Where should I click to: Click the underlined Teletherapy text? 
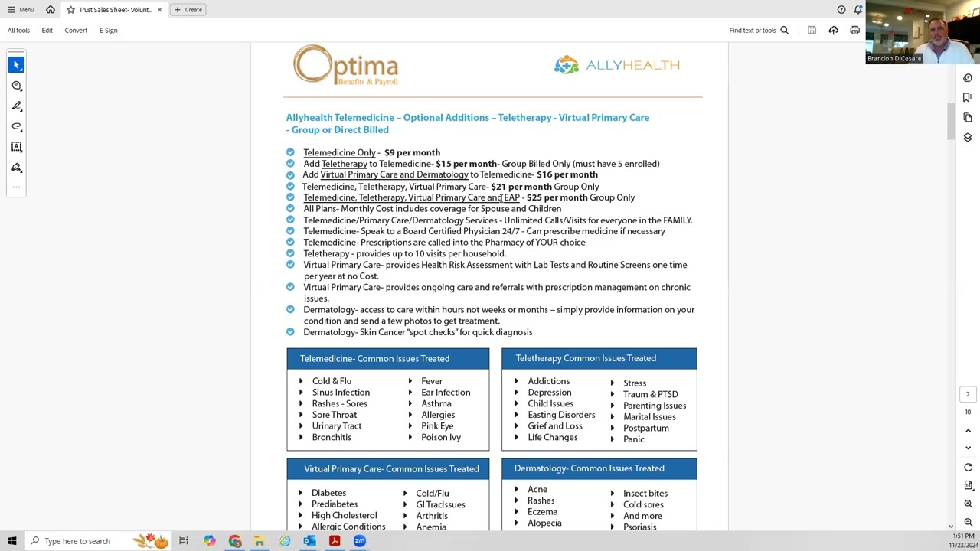(345, 164)
